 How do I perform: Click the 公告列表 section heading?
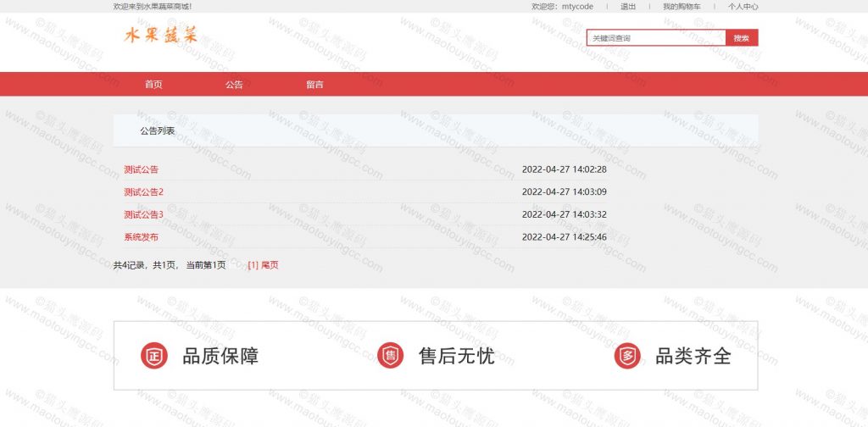(x=158, y=130)
